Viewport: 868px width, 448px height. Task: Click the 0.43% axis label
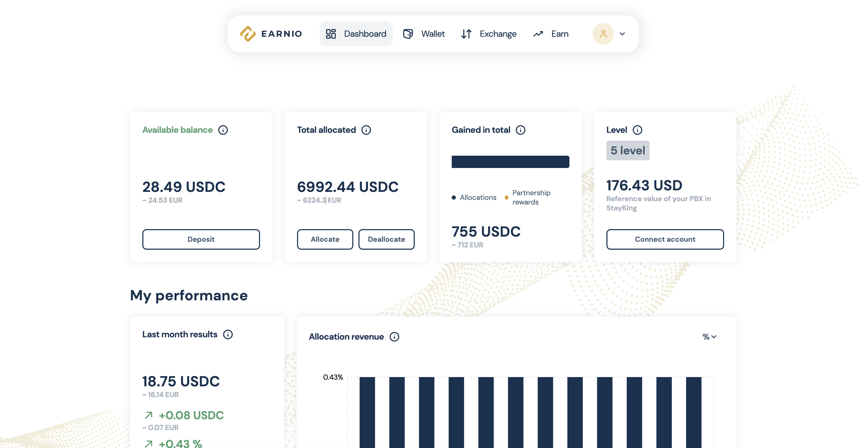[333, 377]
